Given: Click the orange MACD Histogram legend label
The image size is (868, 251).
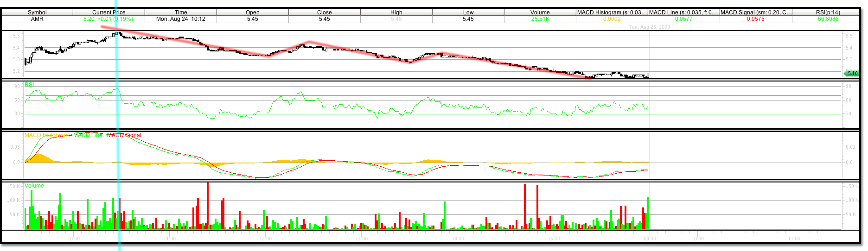Looking at the screenshot, I should pos(47,135).
